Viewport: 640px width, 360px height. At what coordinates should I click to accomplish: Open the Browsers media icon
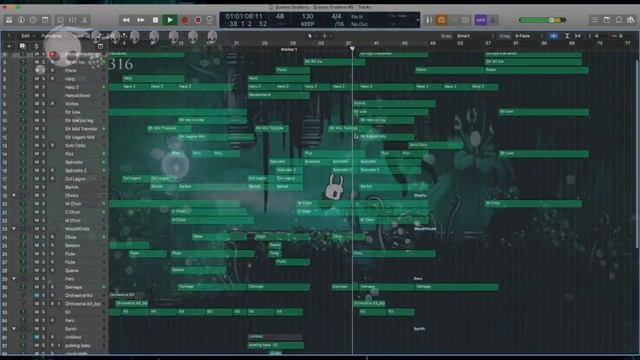pyautogui.click(x=631, y=20)
